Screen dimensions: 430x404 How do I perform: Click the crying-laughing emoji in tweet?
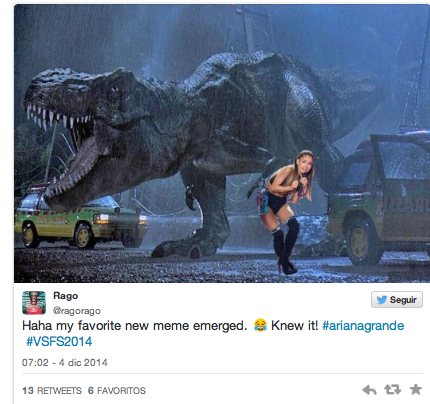click(260, 325)
